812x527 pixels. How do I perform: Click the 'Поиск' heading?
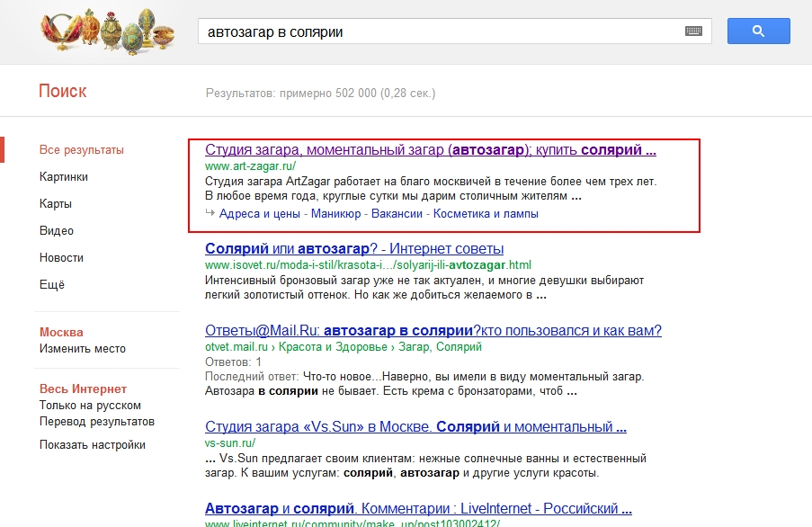click(63, 91)
